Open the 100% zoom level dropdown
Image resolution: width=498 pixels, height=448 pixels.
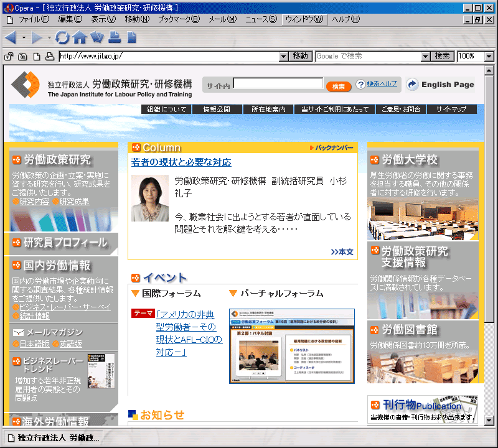coord(489,57)
